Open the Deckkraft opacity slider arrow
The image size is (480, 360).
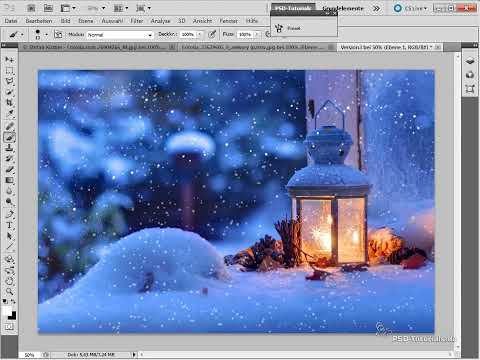coord(200,34)
